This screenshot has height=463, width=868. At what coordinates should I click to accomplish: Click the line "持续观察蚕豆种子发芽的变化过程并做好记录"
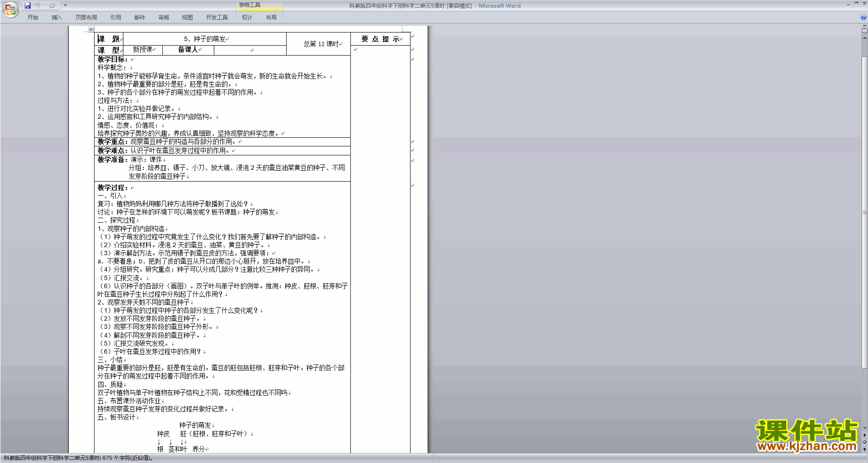[x=164, y=409]
